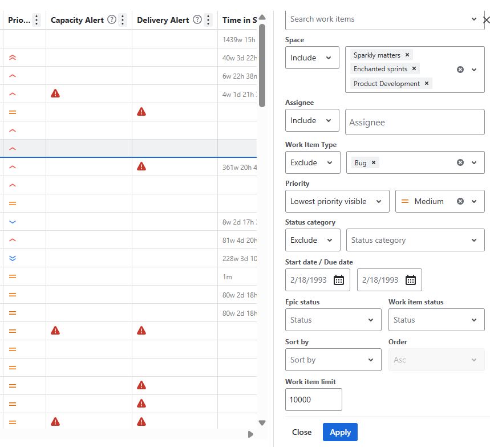Screen dimensions: 490x448
Task: Open Delivery Alert column kebab menu
Action: coord(208,20)
